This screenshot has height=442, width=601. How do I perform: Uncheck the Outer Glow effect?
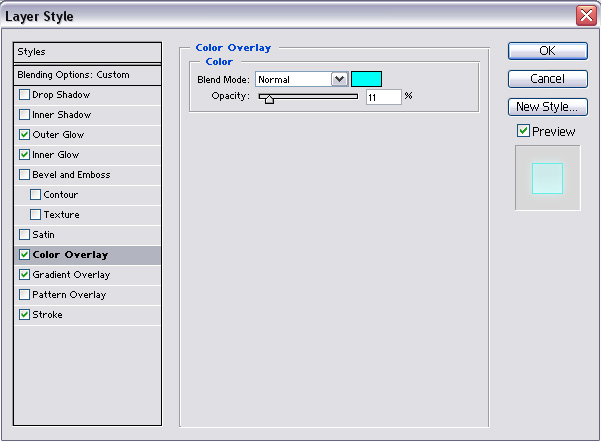pyautogui.click(x=24, y=135)
